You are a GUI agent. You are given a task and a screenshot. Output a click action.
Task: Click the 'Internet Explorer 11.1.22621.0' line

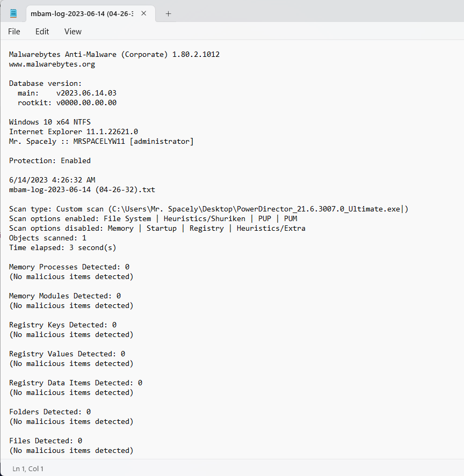click(74, 132)
